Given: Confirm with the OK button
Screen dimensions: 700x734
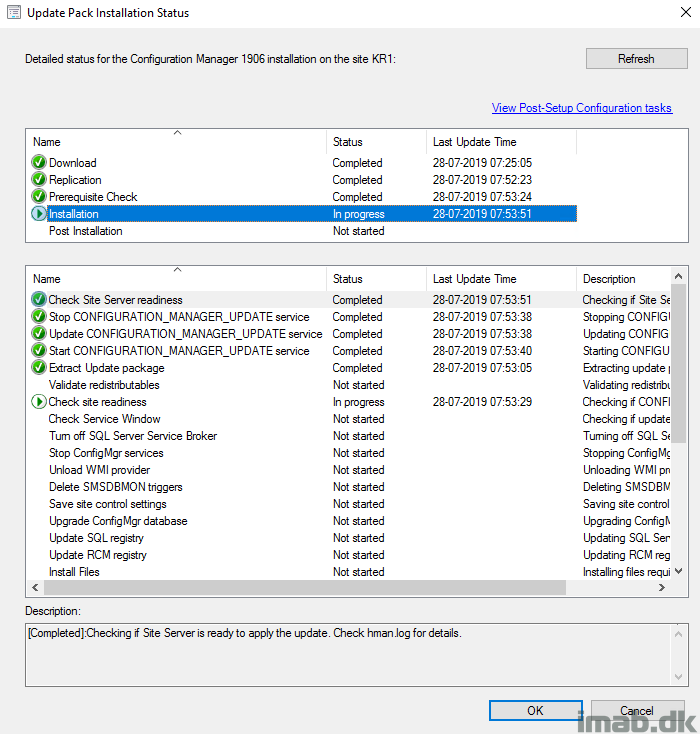Looking at the screenshot, I should 536,711.
